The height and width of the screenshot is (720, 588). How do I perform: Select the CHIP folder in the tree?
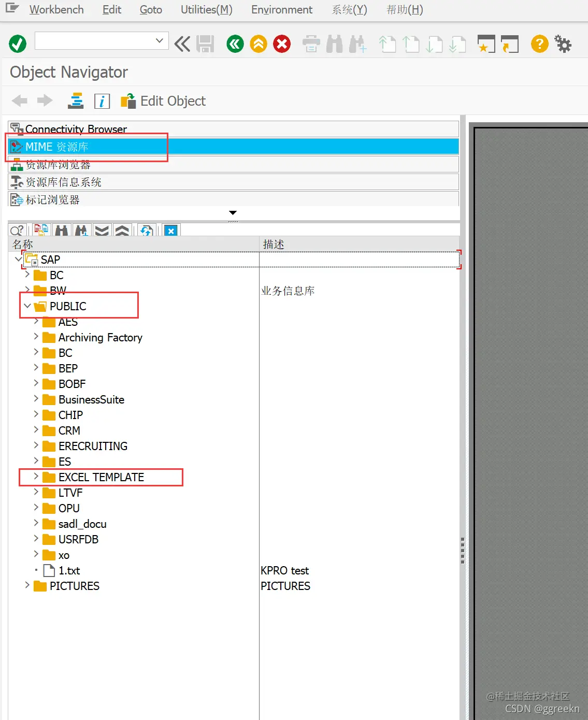click(x=70, y=415)
